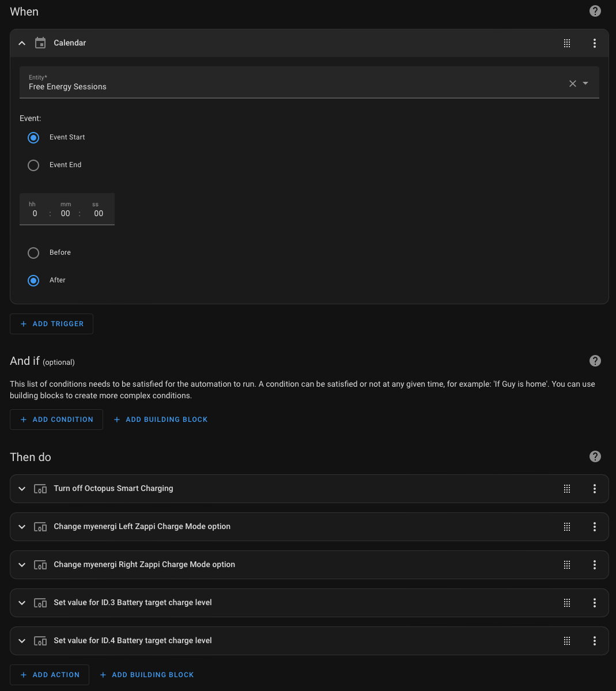Image resolution: width=616 pixels, height=691 pixels.
Task: Click drag handle for Right Zappi Charge Mode action
Action: coord(567,565)
